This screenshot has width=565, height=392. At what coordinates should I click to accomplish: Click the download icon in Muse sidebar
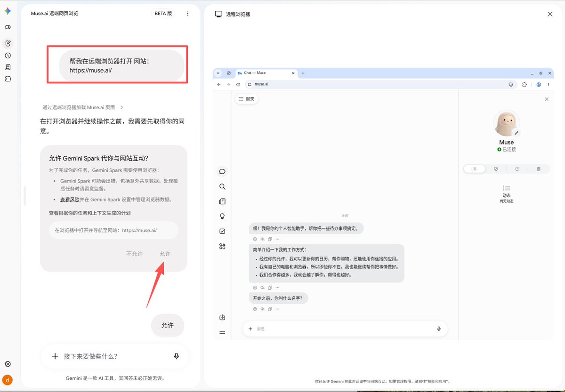(222, 317)
